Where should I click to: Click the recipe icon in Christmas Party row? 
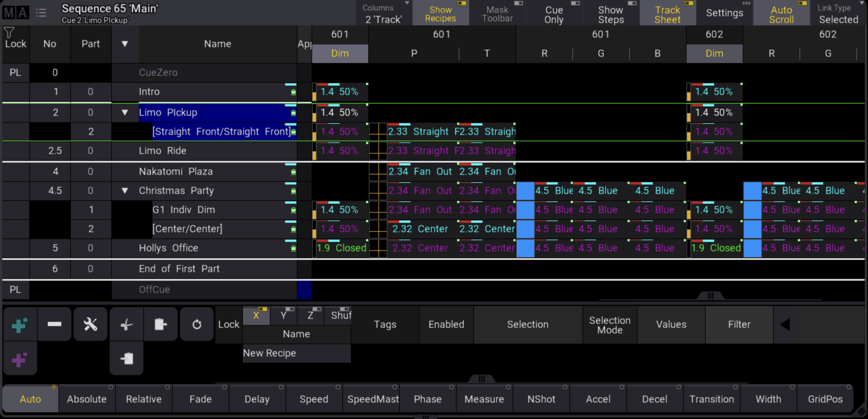tap(293, 191)
